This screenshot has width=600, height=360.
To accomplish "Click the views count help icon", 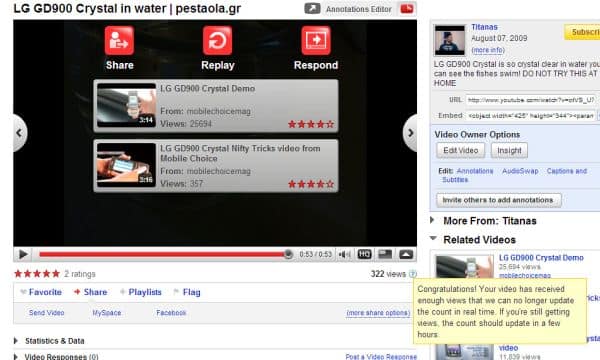I will [x=412, y=274].
